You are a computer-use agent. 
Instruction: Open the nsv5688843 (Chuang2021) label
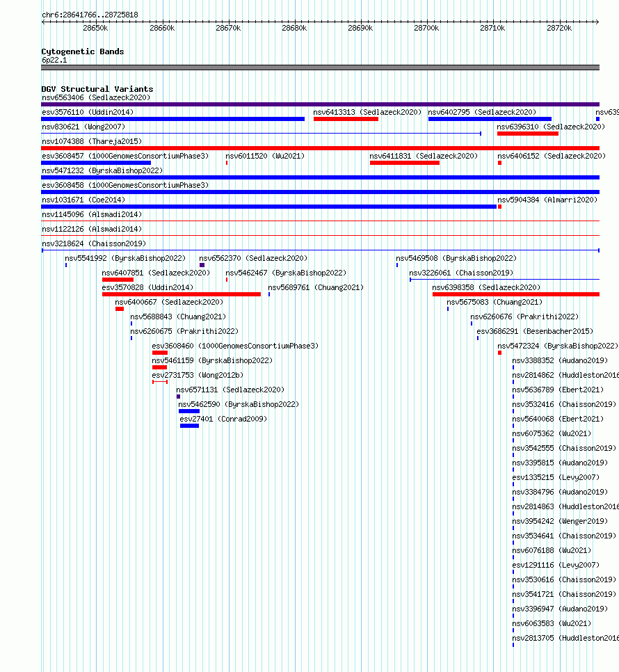pyautogui.click(x=178, y=317)
